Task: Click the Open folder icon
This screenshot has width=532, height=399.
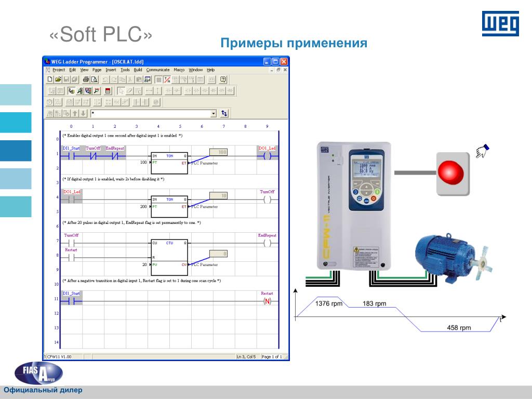Action: click(x=58, y=79)
